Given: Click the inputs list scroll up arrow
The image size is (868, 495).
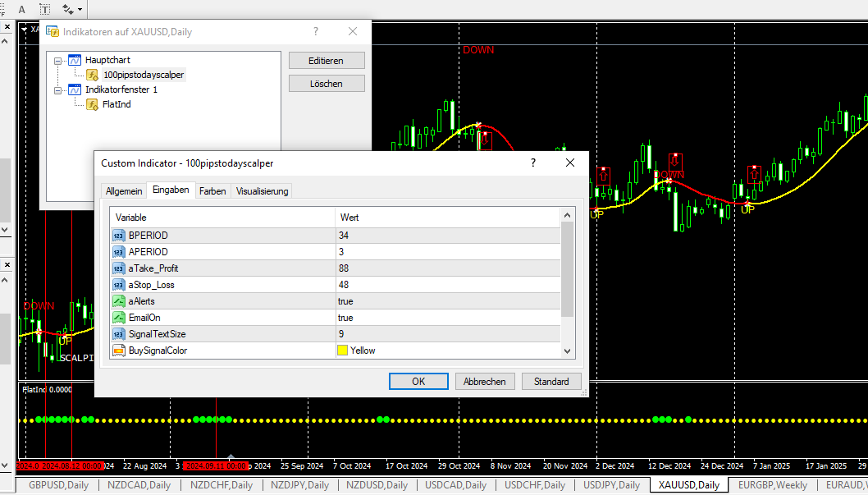Looking at the screenshot, I should click(568, 215).
